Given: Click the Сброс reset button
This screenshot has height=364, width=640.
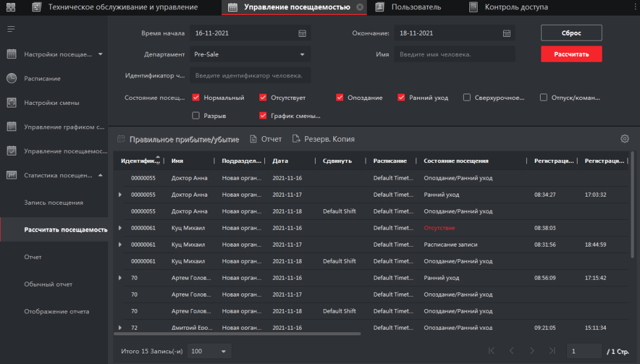Looking at the screenshot, I should pyautogui.click(x=571, y=33).
